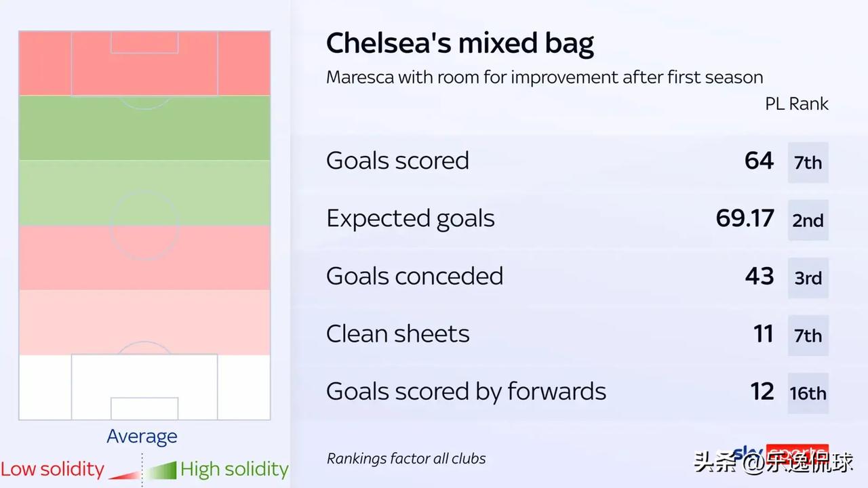
Task: Click the 16th rank badge
Action: click(808, 393)
